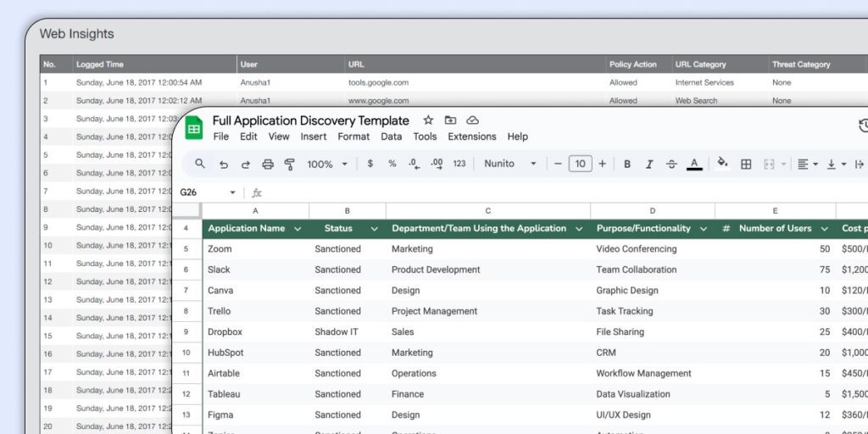Viewport: 868px width, 434px height.
Task: Increase decimal places
Action: (437, 164)
